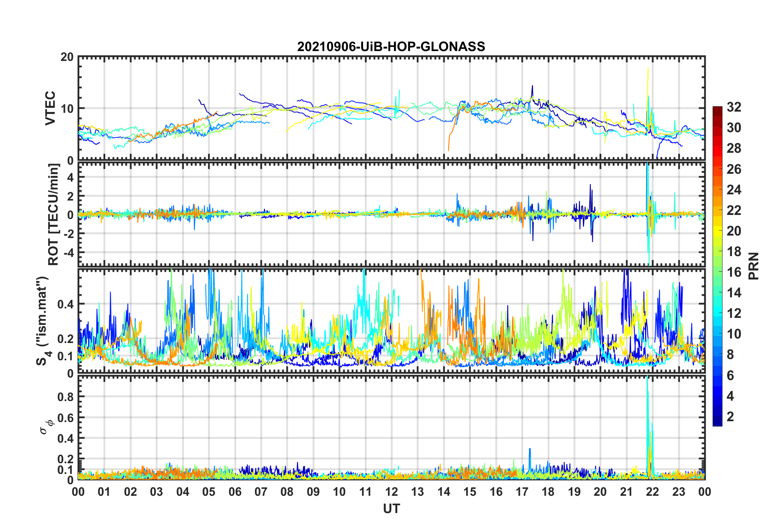Select the PRN colorbar tick "6"
Image resolution: width=783 pixels, height=532 pixels.
pyautogui.click(x=730, y=375)
